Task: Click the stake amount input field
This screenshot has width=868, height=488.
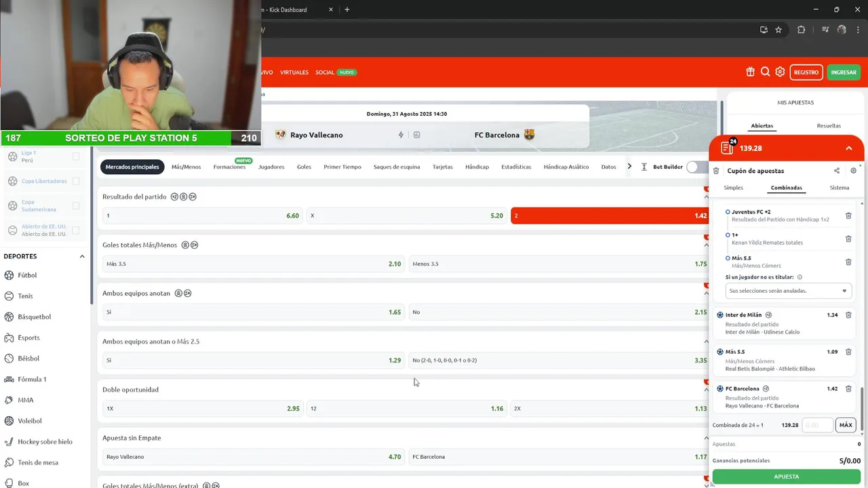Action: pyautogui.click(x=817, y=425)
